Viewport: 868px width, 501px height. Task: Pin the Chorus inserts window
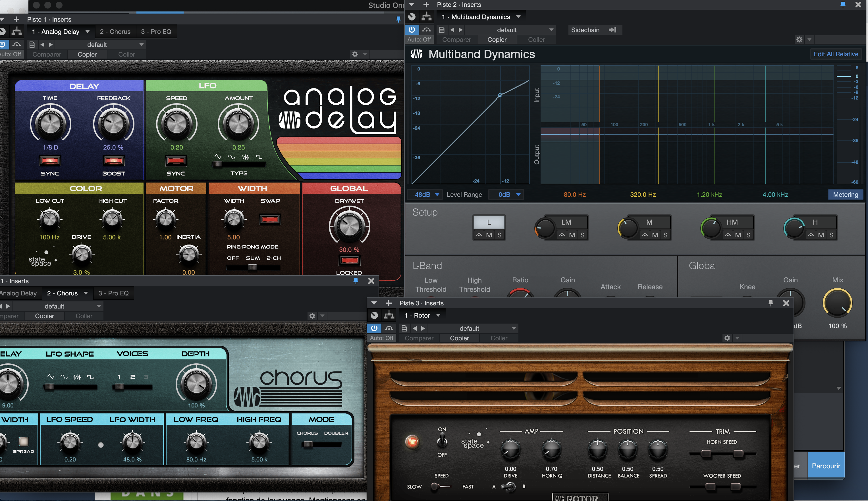pos(356,281)
